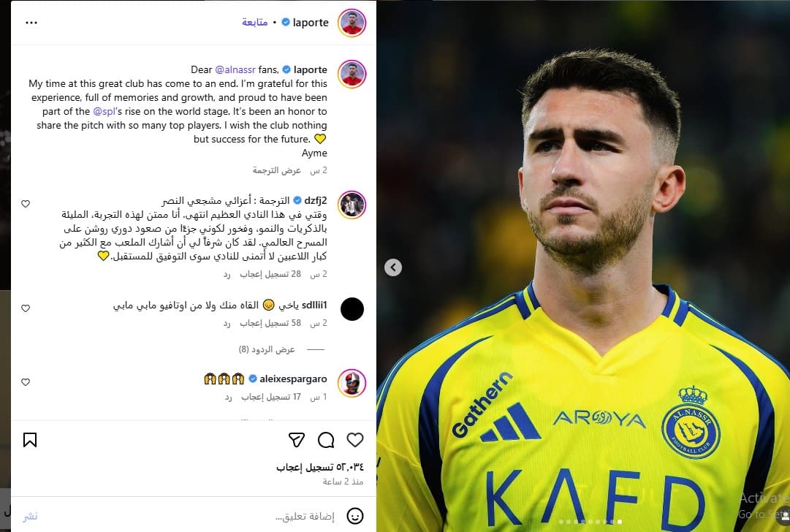Show translation of laporte's caption
790x532 pixels.
276,170
